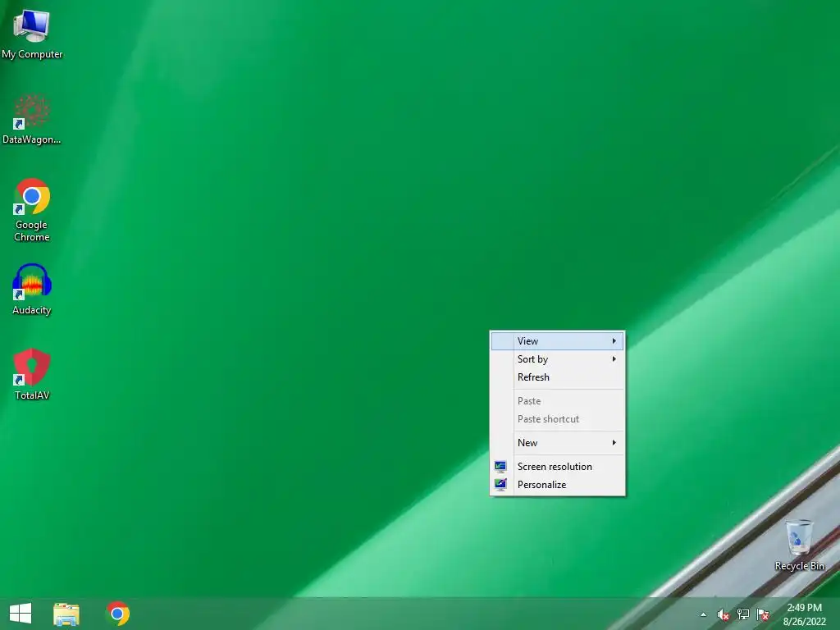The image size is (840, 630).
Task: Click the Personalize menu icon
Action: [x=500, y=485]
